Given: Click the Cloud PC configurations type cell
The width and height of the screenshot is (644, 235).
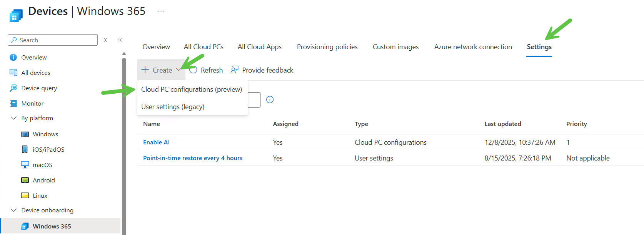Looking at the screenshot, I should pyautogui.click(x=390, y=142).
